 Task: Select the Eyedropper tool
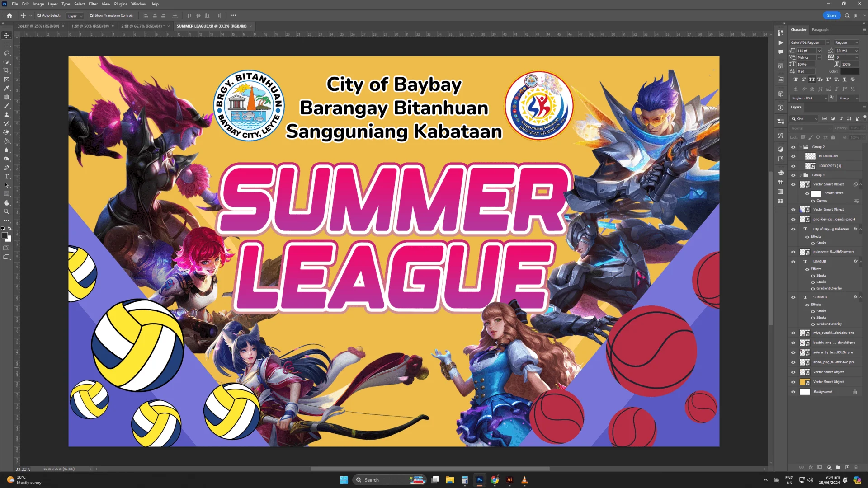(6, 88)
